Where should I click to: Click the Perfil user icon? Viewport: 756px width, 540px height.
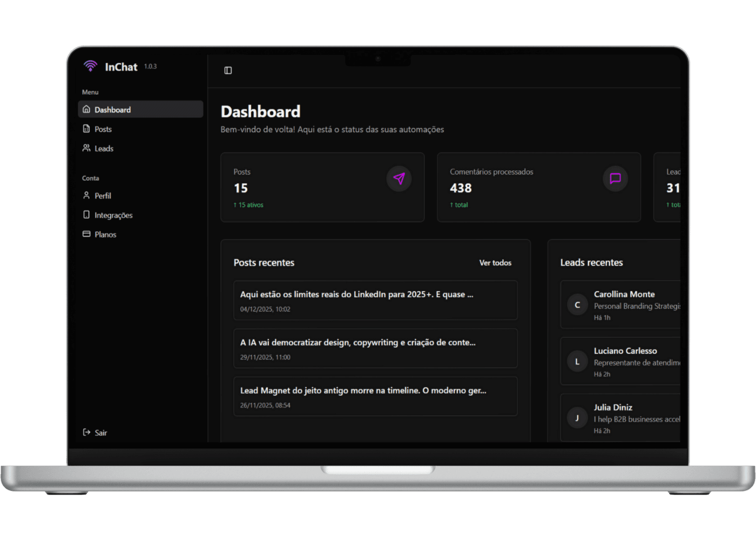tap(86, 195)
